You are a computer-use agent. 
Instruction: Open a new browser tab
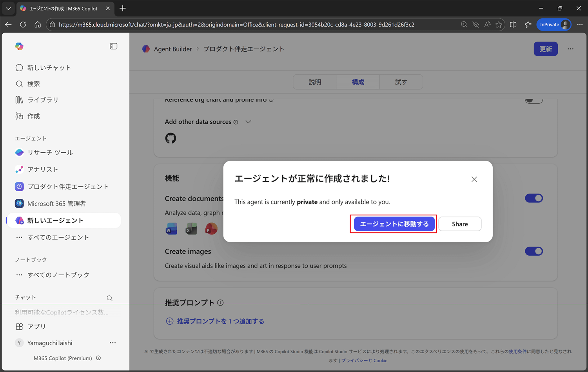click(123, 8)
